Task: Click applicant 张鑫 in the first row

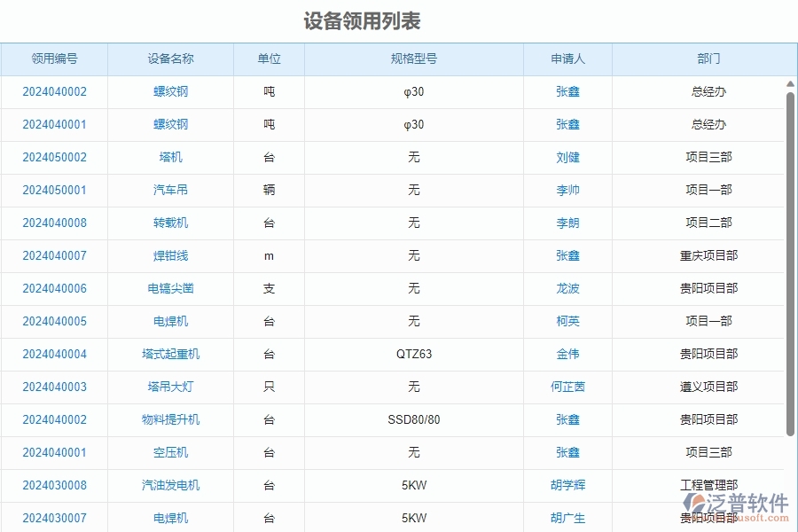Action: (567, 91)
